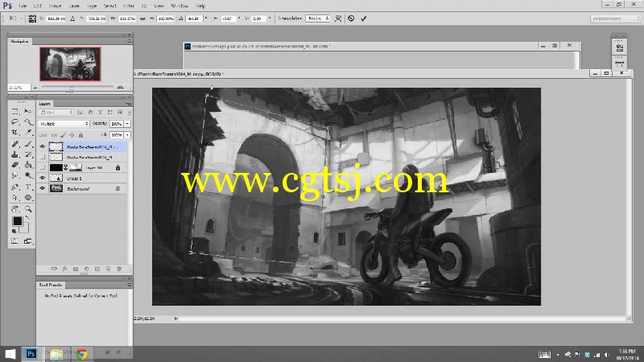
Task: Open the Interpolation dropdown
Action: [x=317, y=19]
